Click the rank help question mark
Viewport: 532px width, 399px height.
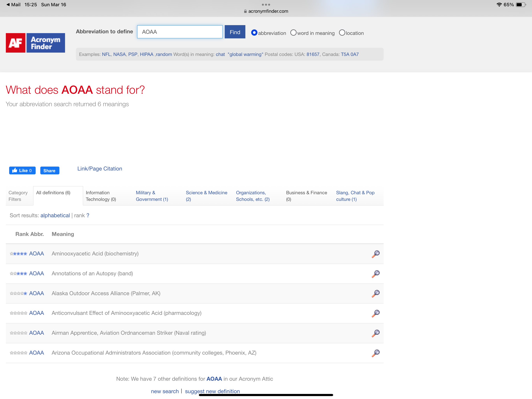(88, 215)
